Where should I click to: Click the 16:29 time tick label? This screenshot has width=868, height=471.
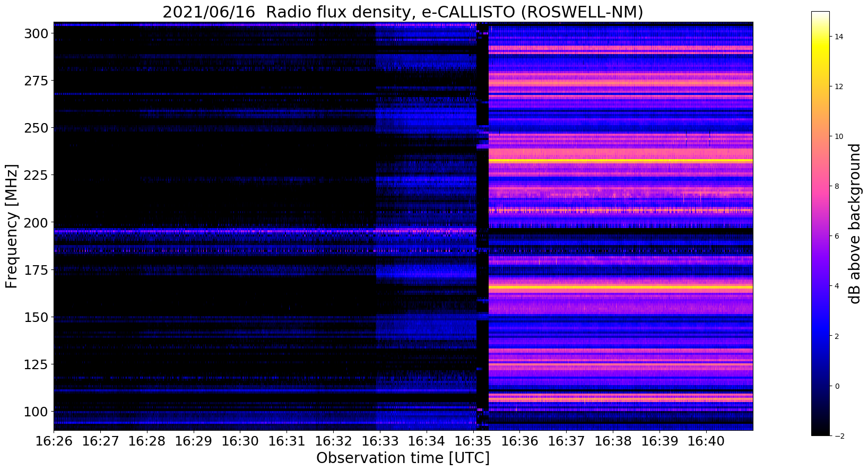pos(193,441)
